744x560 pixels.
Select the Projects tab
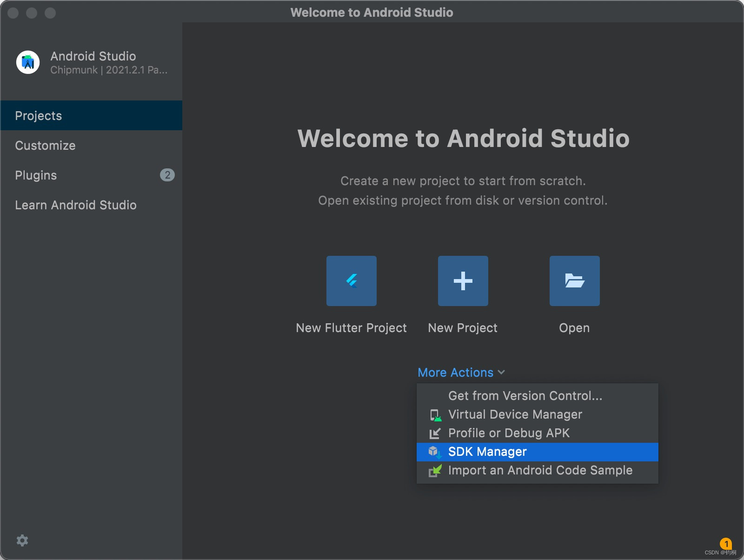(x=91, y=115)
